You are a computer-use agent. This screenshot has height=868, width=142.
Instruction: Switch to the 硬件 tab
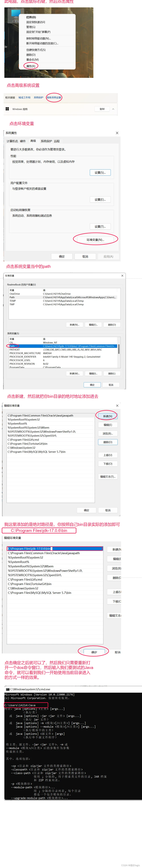pos(23,141)
